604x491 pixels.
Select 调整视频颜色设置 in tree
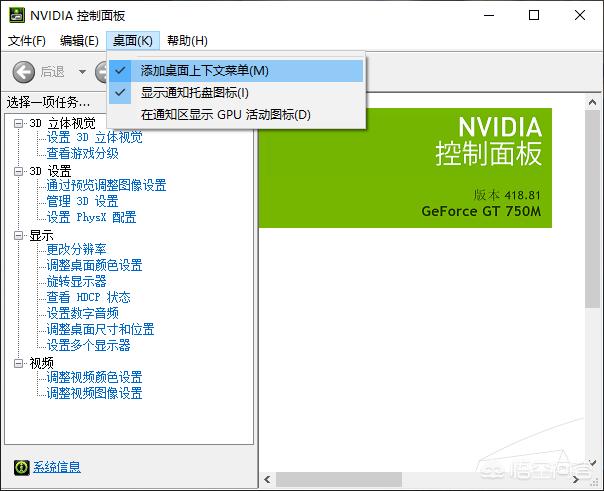(x=94, y=377)
